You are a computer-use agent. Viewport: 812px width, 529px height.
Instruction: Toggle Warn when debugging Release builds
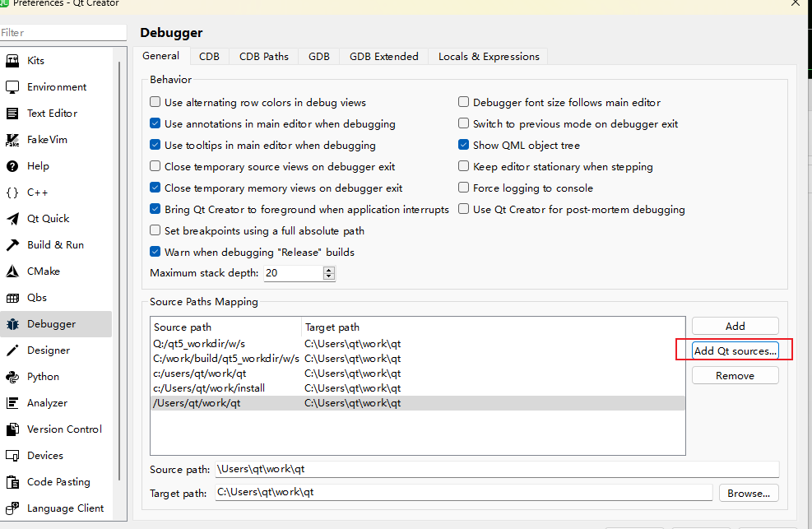(x=155, y=252)
